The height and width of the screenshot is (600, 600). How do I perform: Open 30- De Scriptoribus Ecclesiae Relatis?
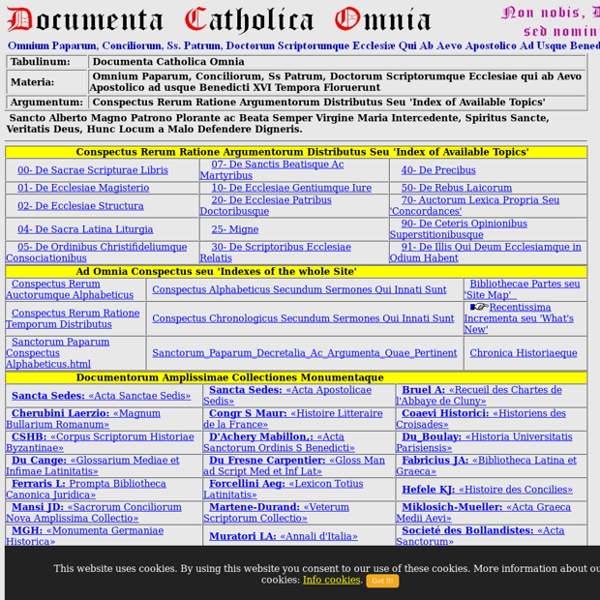(x=275, y=252)
